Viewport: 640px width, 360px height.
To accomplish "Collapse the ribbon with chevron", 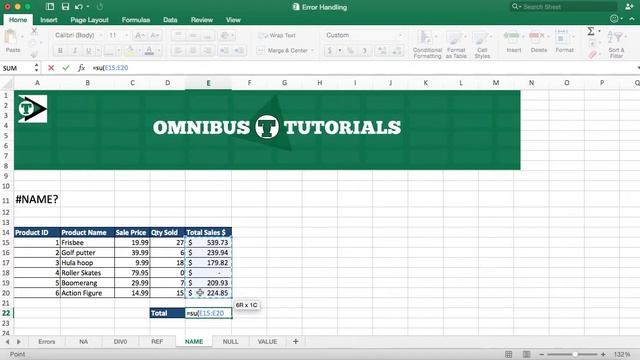I will [632, 19].
